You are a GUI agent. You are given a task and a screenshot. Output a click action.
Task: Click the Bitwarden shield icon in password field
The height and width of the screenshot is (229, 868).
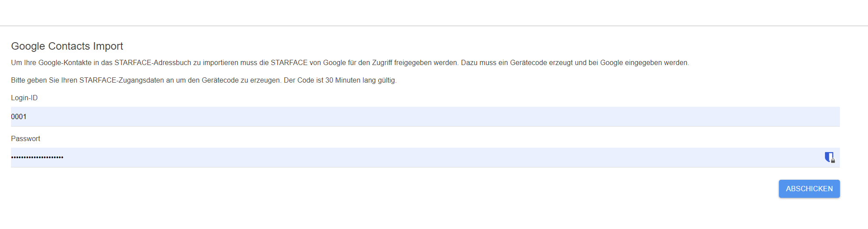pos(829,157)
